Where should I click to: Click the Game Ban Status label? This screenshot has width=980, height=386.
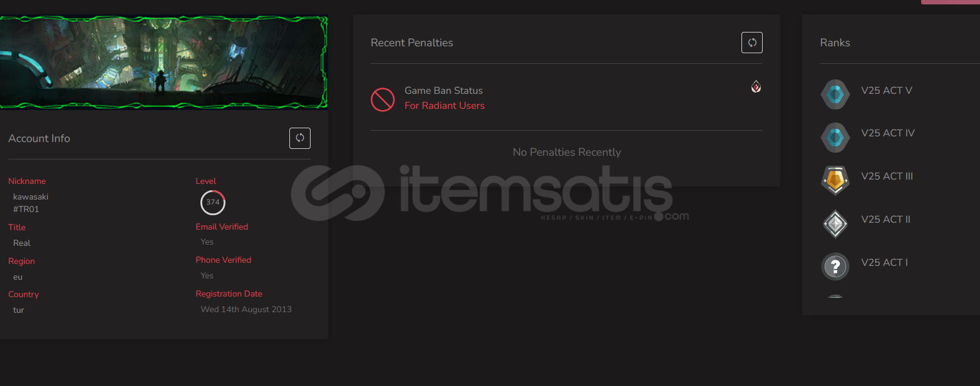point(443,91)
